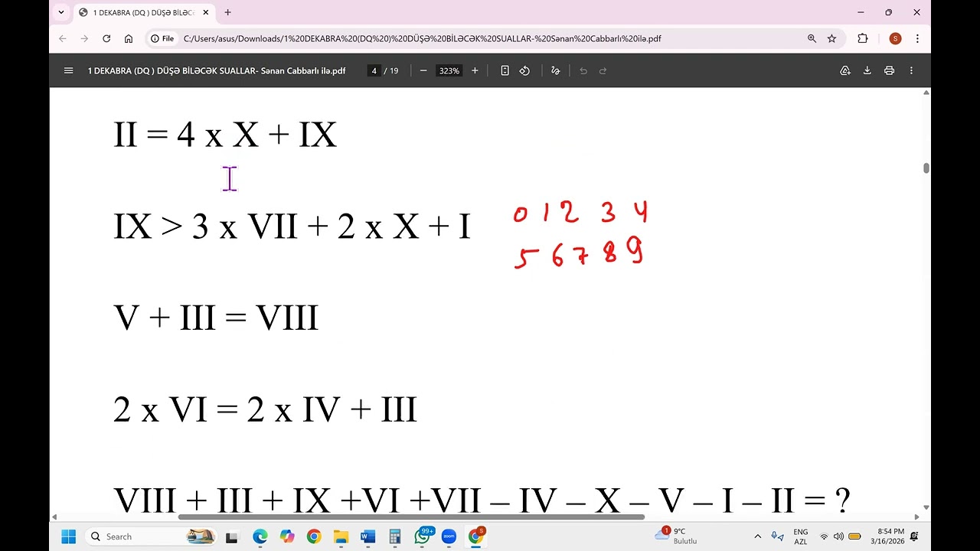Screen dimensions: 980x551
Task: Open the Chrome Extensions menu
Action: 863,38
